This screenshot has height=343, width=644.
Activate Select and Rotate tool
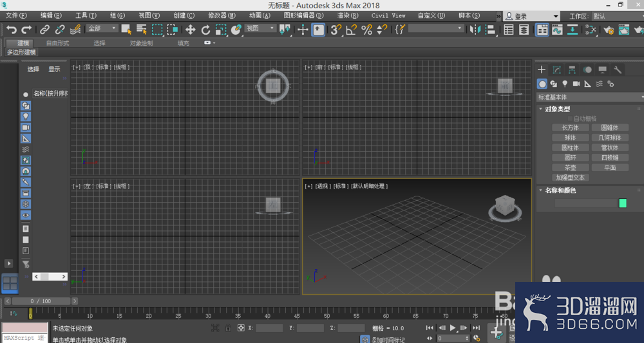[x=206, y=30]
